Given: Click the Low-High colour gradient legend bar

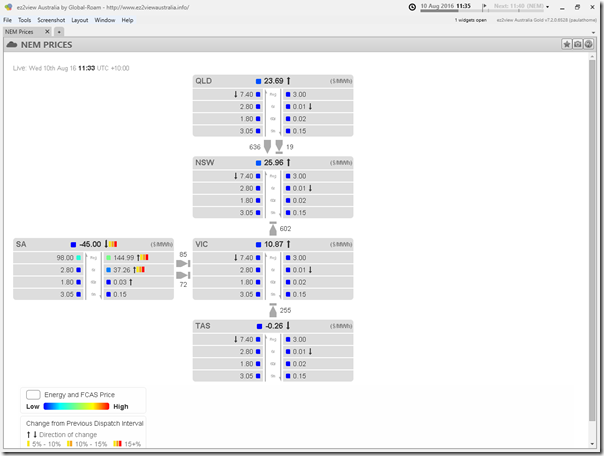Looking at the screenshot, I should [76, 406].
